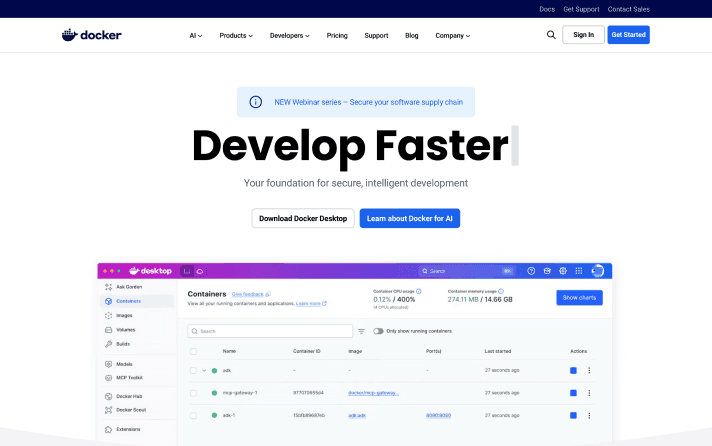Click the memory usage info icon
712x446 pixels.
501,291
